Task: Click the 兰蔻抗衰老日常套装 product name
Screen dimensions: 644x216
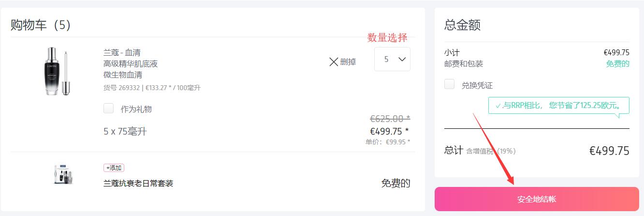Action: tap(138, 183)
